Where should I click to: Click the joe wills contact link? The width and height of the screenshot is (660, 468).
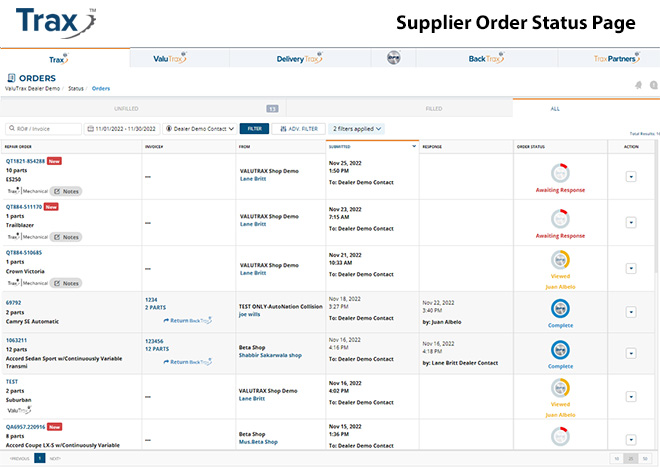pyautogui.click(x=250, y=314)
